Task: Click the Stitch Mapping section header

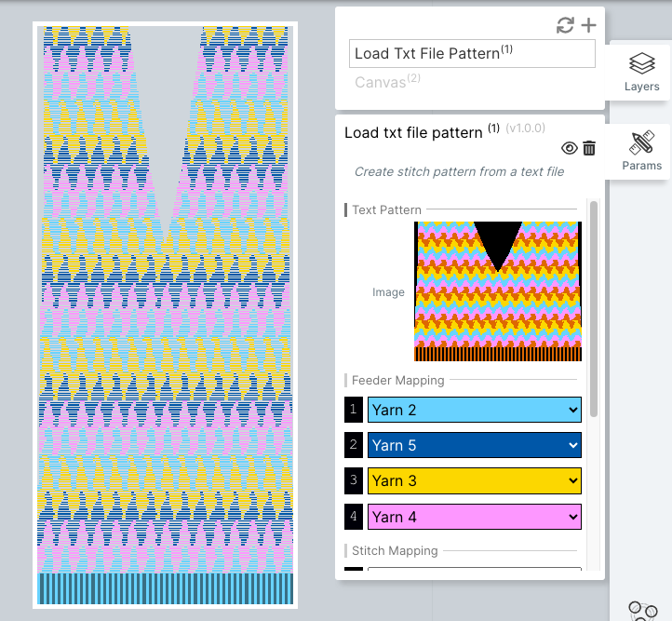Action: 395,551
